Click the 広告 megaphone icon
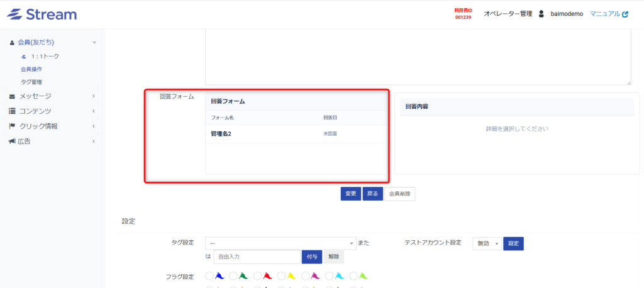The width and height of the screenshot is (644, 288). point(12,141)
